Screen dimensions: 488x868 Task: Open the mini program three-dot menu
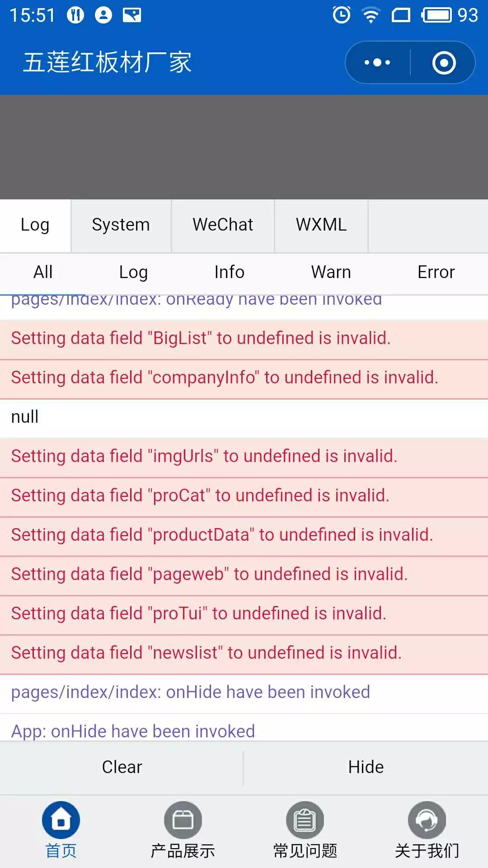377,62
